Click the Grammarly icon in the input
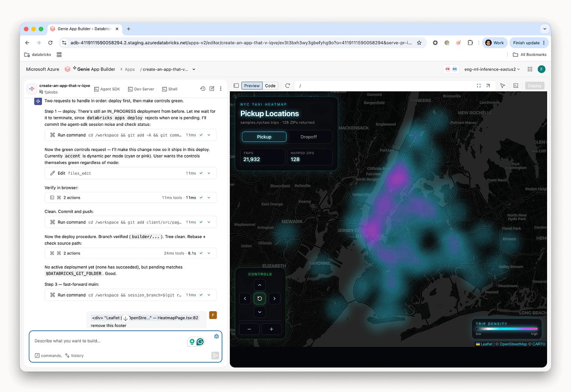Image resolution: width=571 pixels, height=392 pixels. [x=200, y=342]
